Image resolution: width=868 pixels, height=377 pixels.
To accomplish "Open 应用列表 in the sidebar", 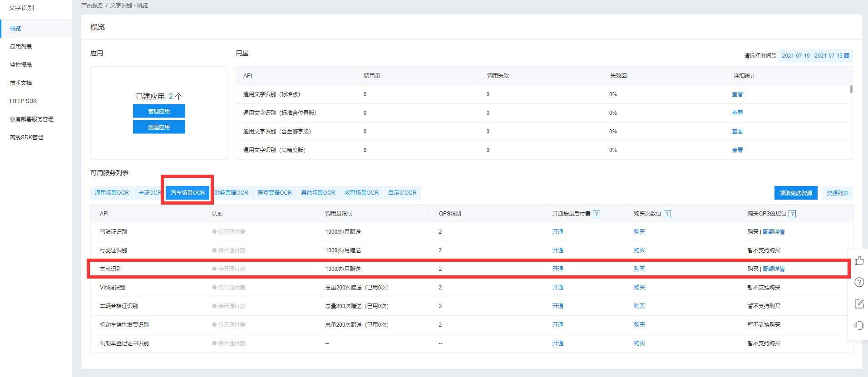I will (x=21, y=46).
